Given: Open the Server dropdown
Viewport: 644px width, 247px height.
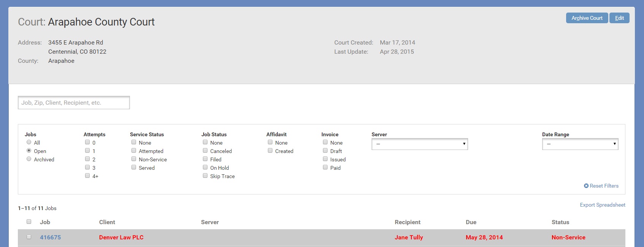Looking at the screenshot, I should pyautogui.click(x=419, y=144).
